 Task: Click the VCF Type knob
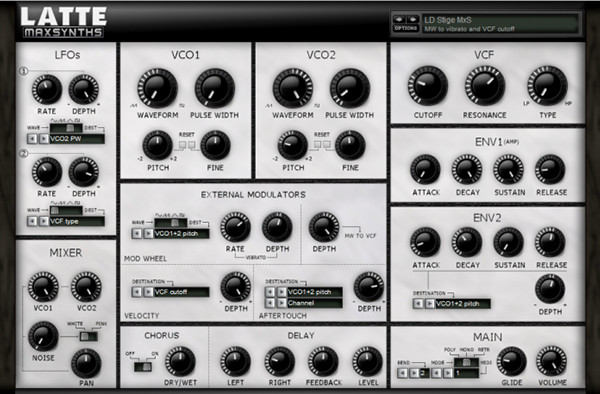coord(547,86)
